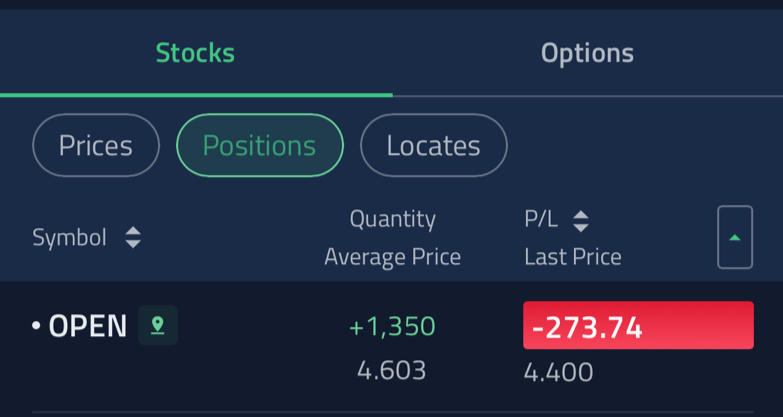Click the 4.603 average price value
The image size is (783, 417).
point(392,371)
